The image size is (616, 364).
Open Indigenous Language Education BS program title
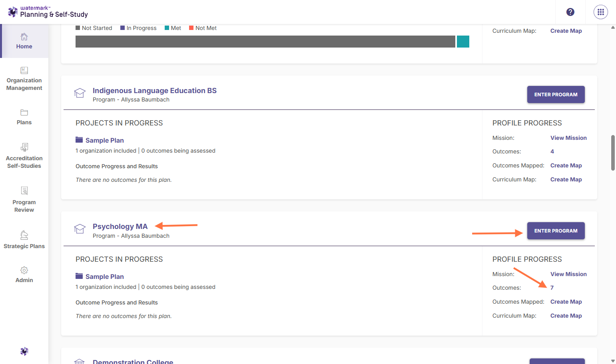[155, 91]
